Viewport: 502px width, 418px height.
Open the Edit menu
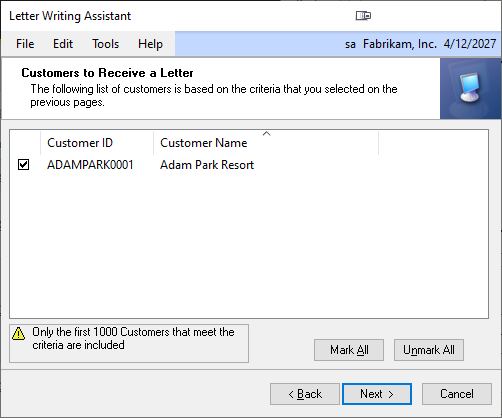click(63, 44)
